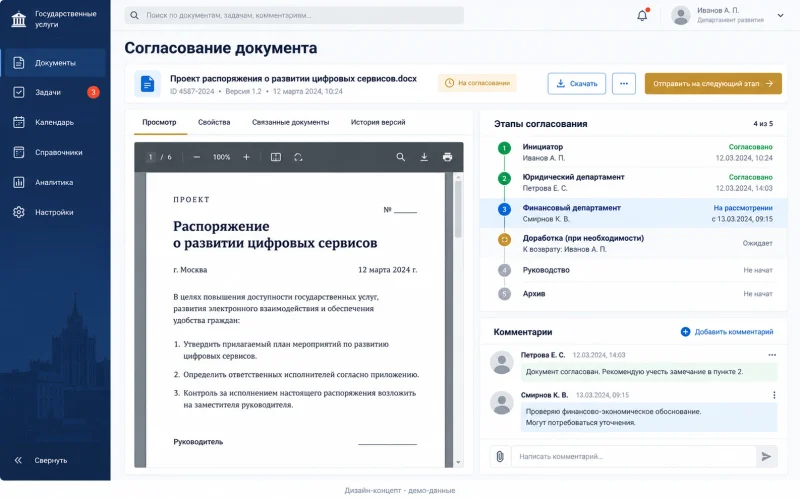Focus the Написать комментарий field
Viewport: 800px width, 500px height.
(x=633, y=456)
